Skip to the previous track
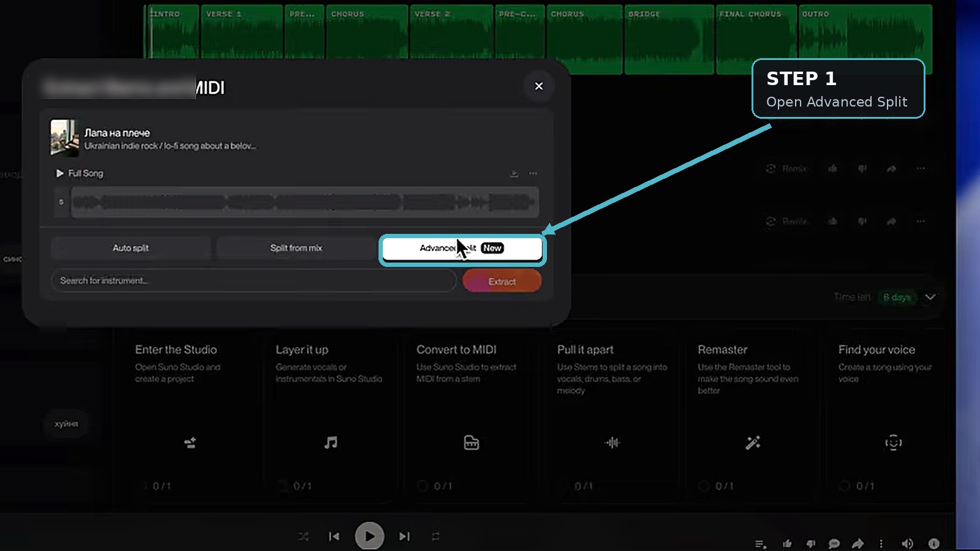 334,536
